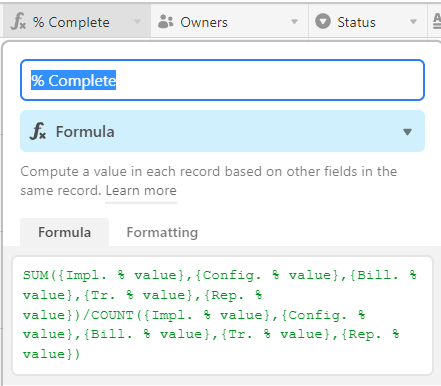Viewport: 441px width, 386px height.
Task: Click the Status field type icon
Action: pyautogui.click(x=323, y=21)
